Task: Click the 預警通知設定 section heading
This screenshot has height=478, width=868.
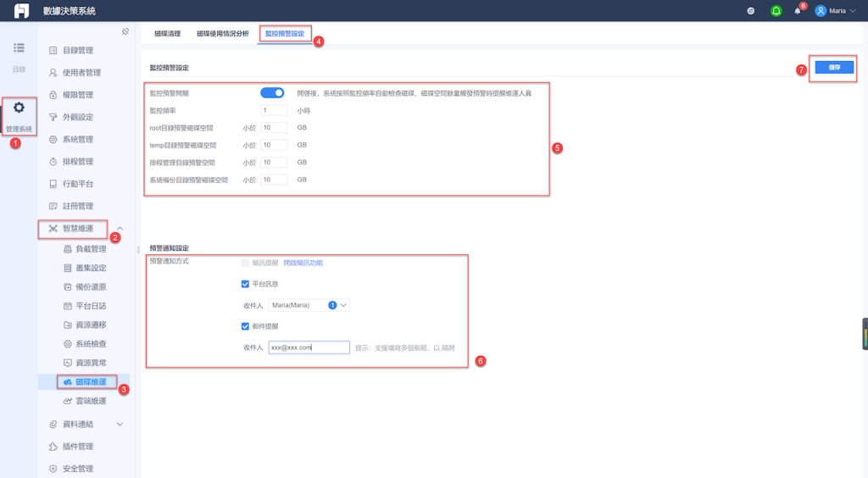Action: pos(169,247)
